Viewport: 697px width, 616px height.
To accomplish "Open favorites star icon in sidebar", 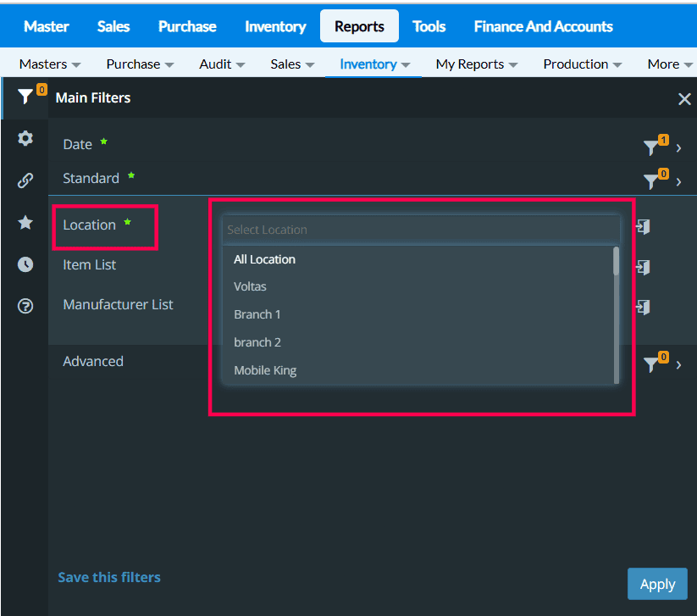I will 25,222.
